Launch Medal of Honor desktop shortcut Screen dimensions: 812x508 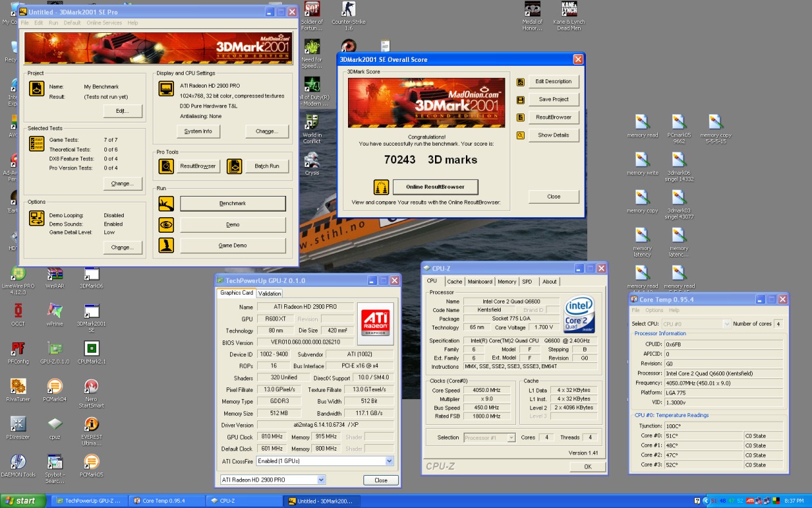(532, 16)
